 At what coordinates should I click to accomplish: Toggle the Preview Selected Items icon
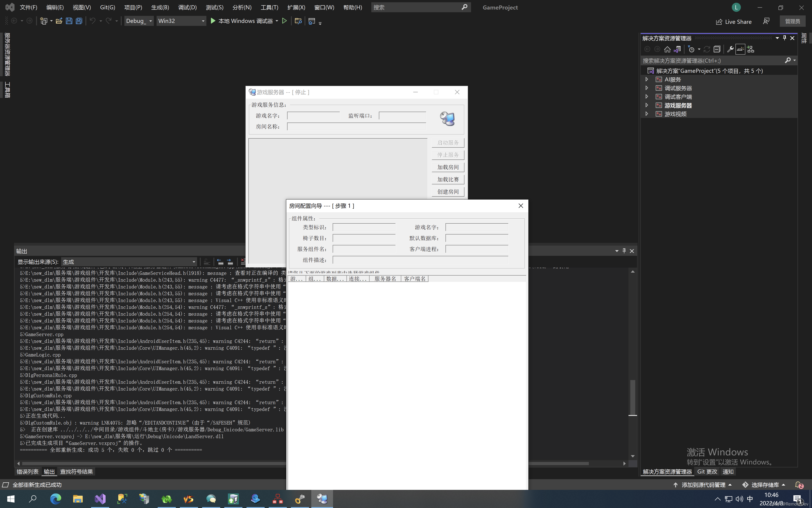coord(740,49)
